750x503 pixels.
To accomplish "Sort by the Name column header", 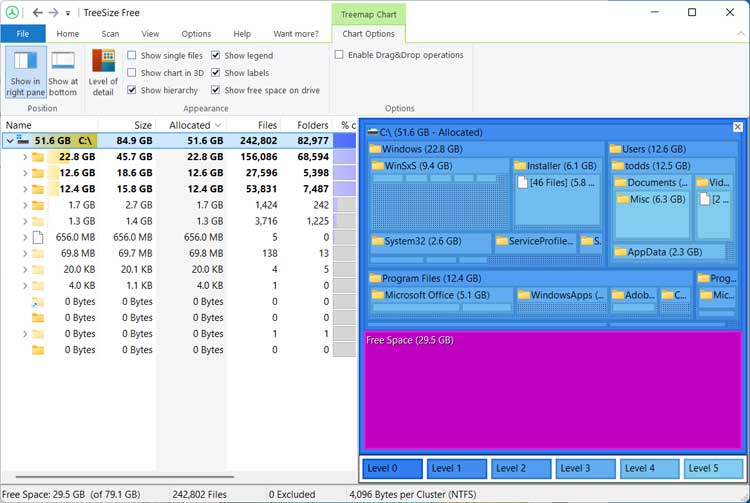I will 49,125.
